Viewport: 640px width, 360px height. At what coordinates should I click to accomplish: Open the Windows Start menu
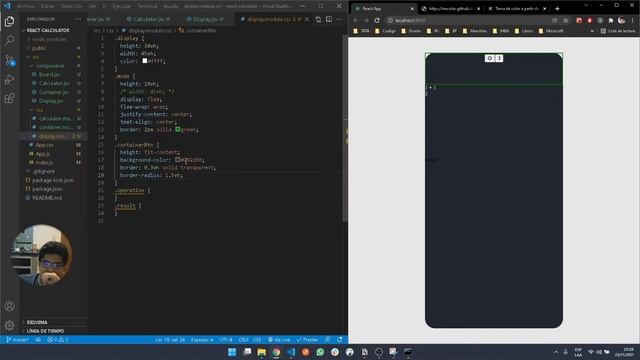pos(232,352)
